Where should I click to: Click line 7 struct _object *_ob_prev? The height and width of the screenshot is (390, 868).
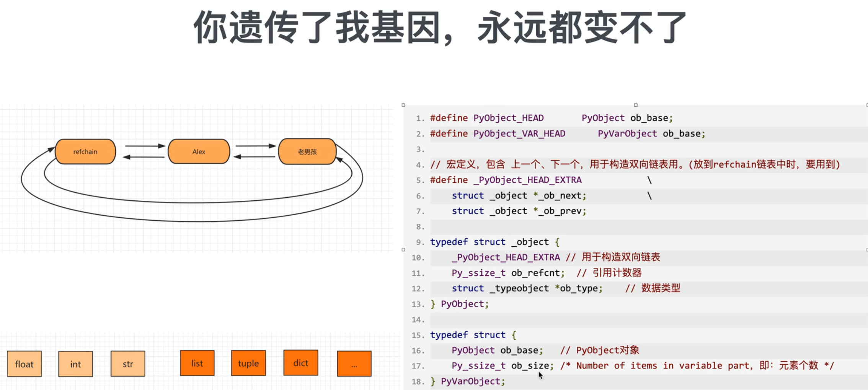(519, 211)
